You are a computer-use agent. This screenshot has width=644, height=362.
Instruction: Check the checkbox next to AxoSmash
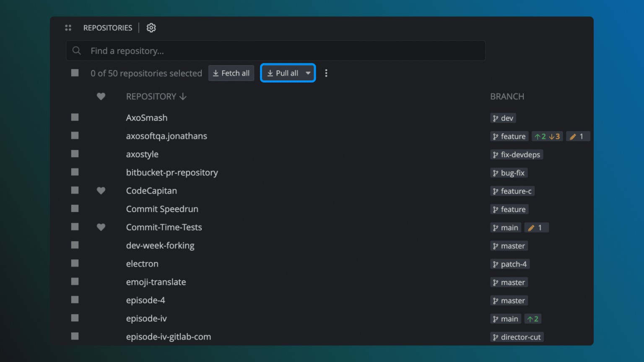75,117
